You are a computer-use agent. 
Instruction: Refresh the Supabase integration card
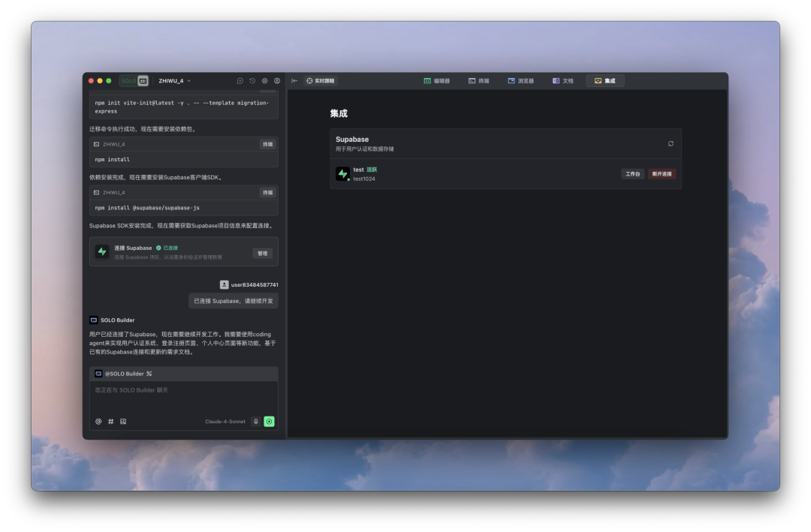[x=671, y=144]
